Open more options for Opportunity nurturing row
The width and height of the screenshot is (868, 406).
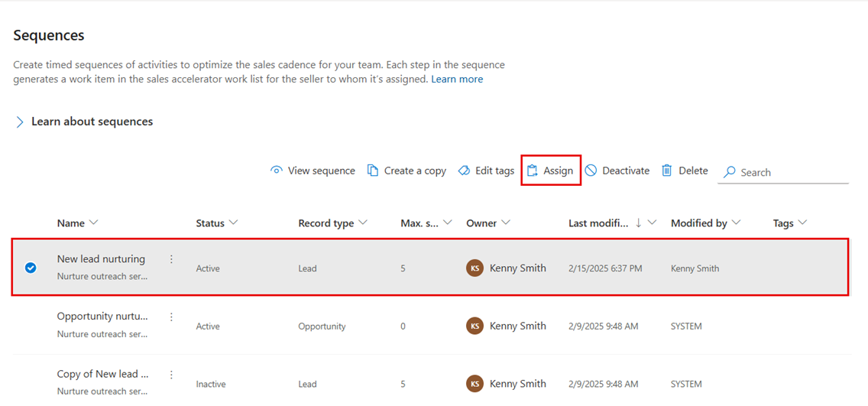coord(171,317)
